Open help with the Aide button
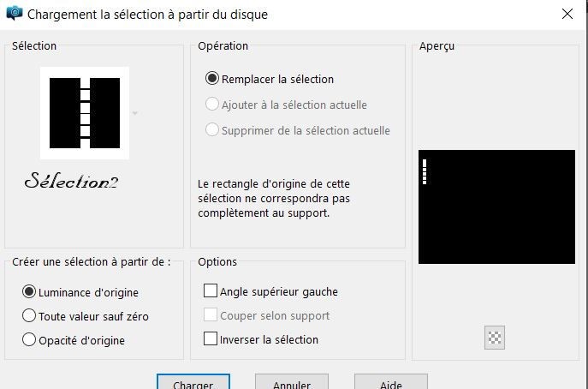Image resolution: width=588 pixels, height=389 pixels. point(390,383)
